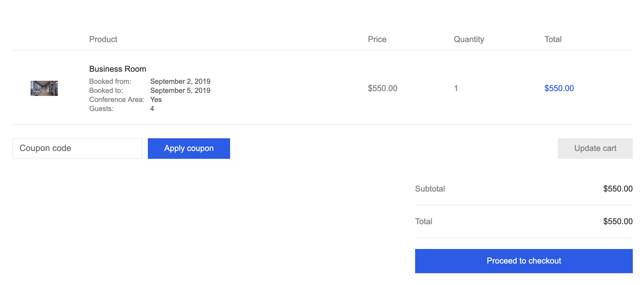
Task: Select the blue $550.00 line total
Action: [559, 88]
